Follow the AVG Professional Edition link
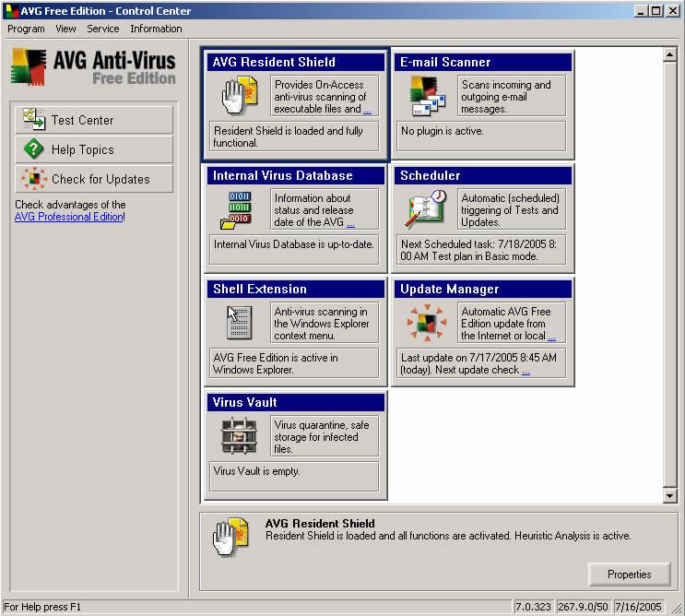This screenshot has width=685, height=616. coord(69,217)
